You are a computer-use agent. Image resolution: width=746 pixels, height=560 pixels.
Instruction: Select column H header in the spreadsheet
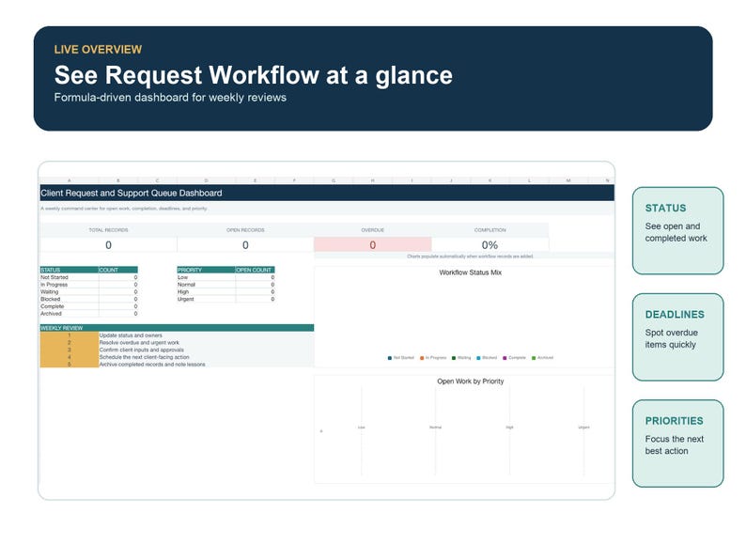point(372,180)
